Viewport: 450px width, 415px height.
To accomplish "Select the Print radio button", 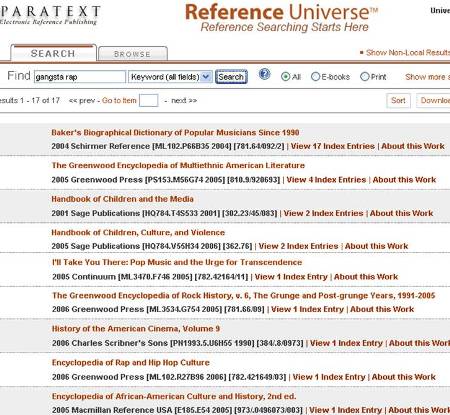I will click(x=365, y=77).
